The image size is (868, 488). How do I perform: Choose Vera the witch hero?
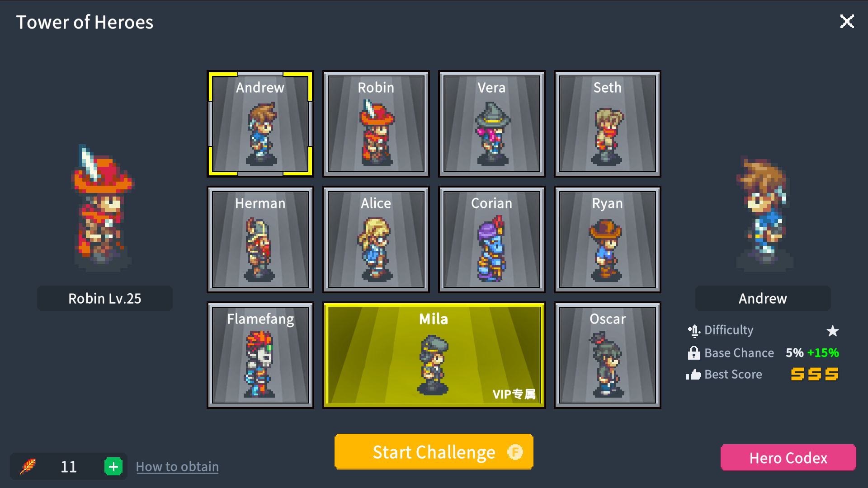492,124
